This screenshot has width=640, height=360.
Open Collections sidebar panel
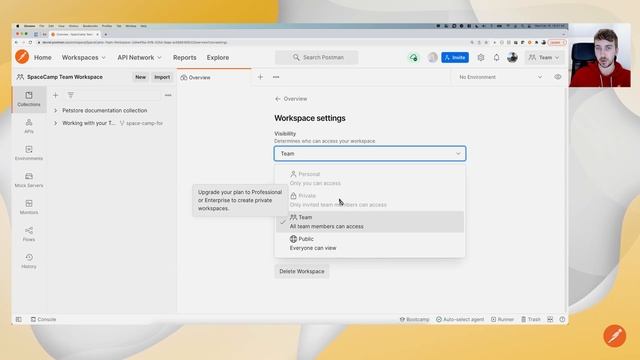point(29,99)
